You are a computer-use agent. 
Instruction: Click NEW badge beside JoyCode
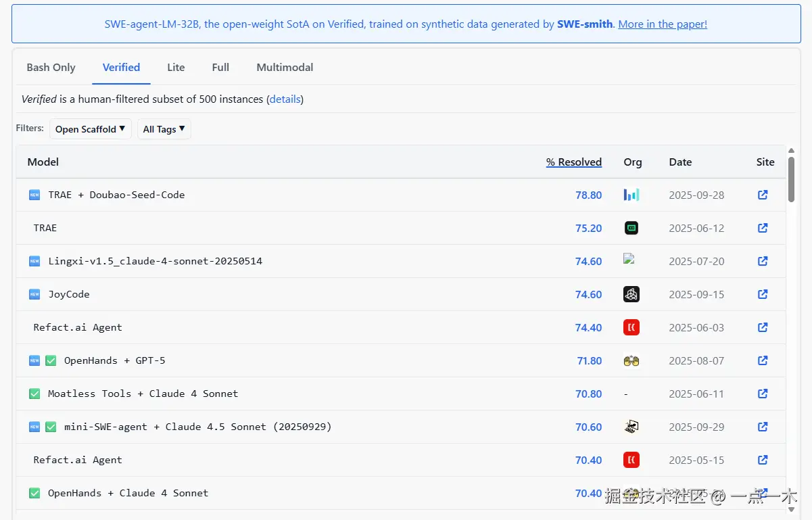pyautogui.click(x=34, y=294)
